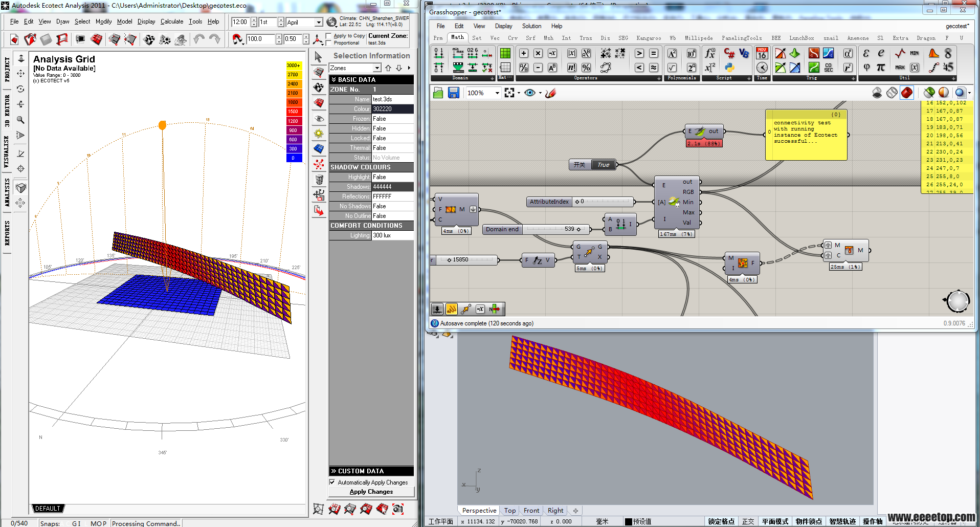Switch to the Rhino Top viewport tab
This screenshot has height=527, width=980.
(x=510, y=510)
